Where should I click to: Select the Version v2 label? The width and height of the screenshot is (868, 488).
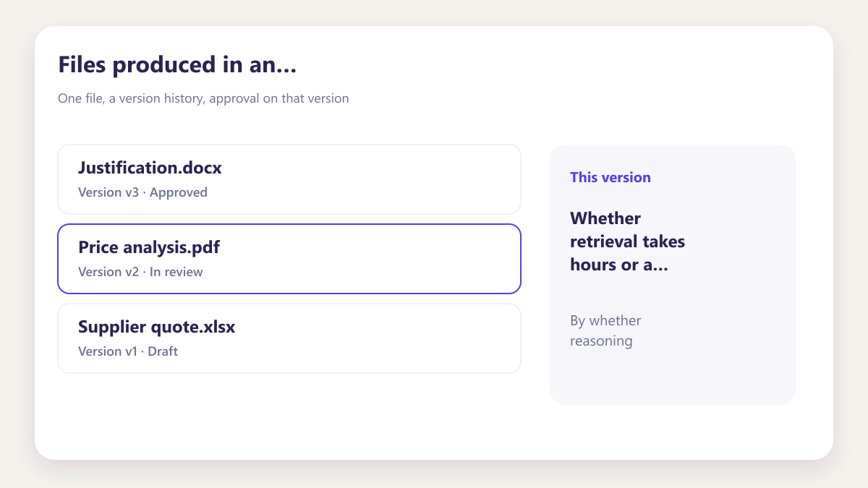109,272
